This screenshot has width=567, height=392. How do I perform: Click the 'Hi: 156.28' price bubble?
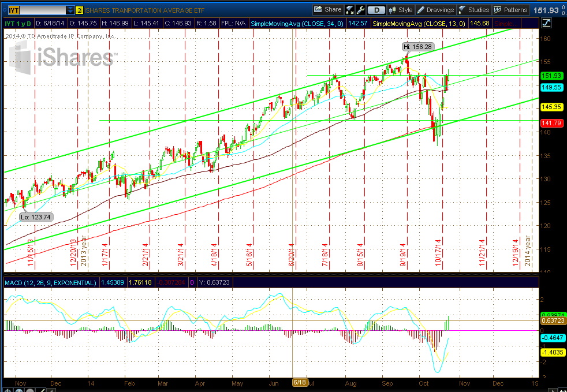(x=417, y=47)
